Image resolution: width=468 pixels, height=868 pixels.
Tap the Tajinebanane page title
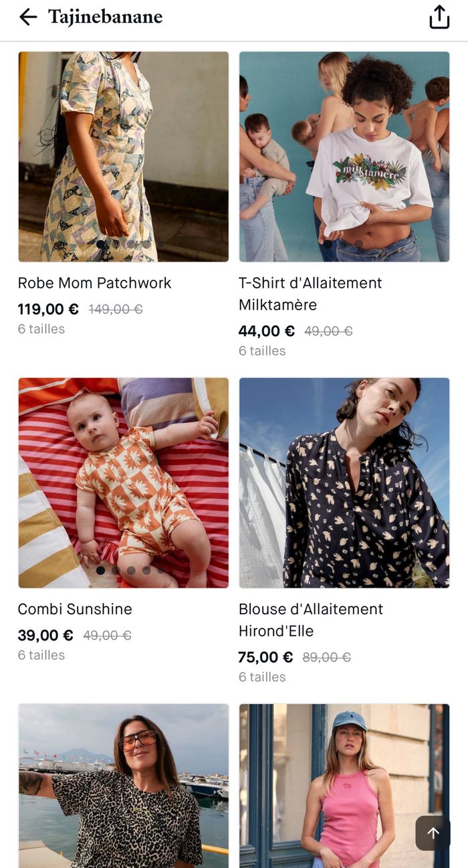click(x=105, y=17)
